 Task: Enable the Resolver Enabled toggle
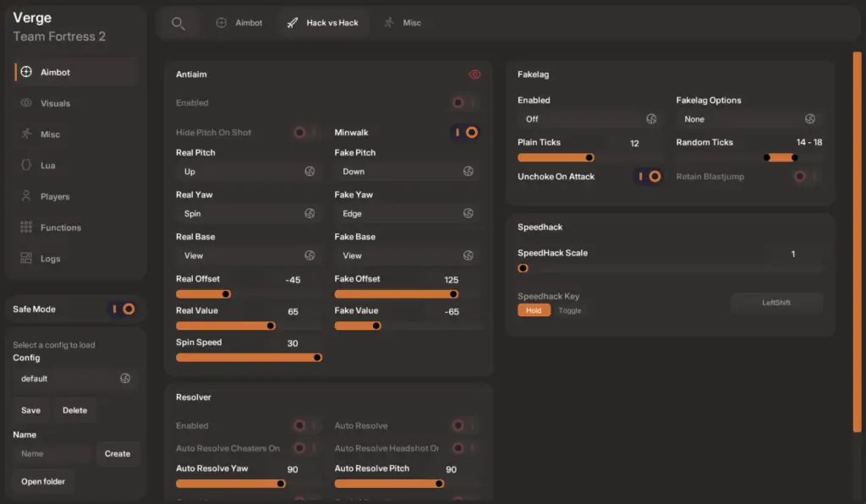tap(306, 425)
